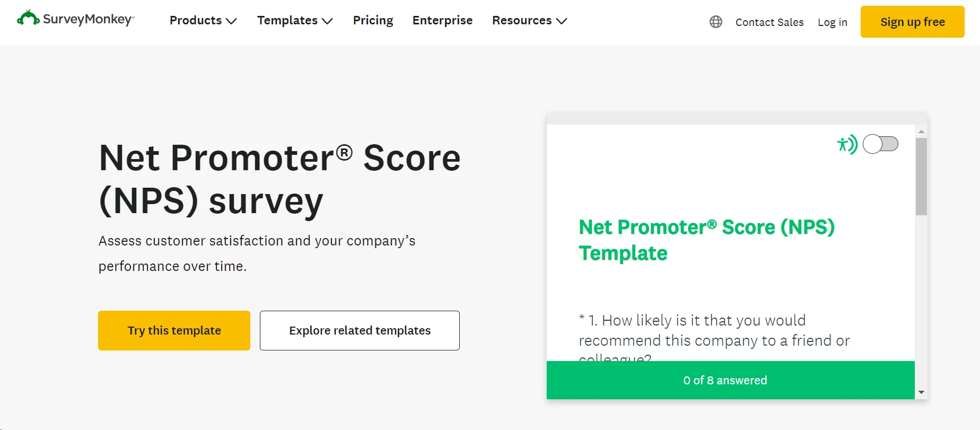Viewport: 980px width, 430px height.
Task: Enable the preview switch next to the accessibility icon
Action: (880, 144)
